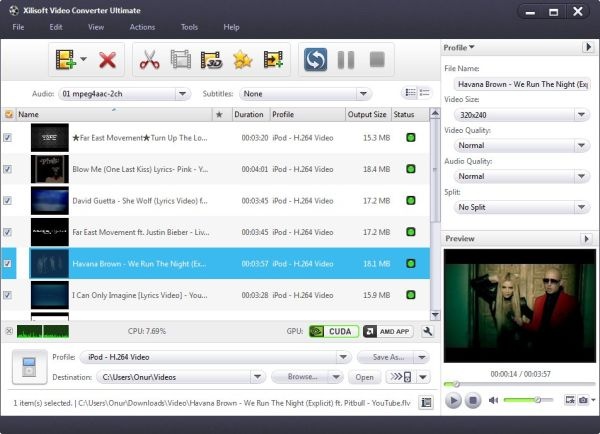This screenshot has width=600, height=434.
Task: Click the Profile panel title dropdown
Action: pos(459,47)
